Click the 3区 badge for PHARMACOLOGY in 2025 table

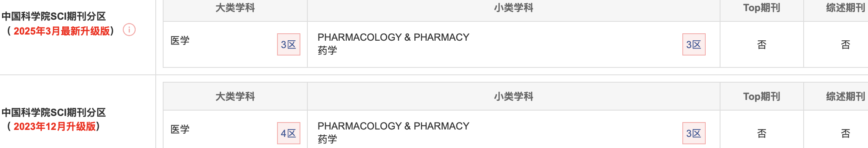pos(694,44)
